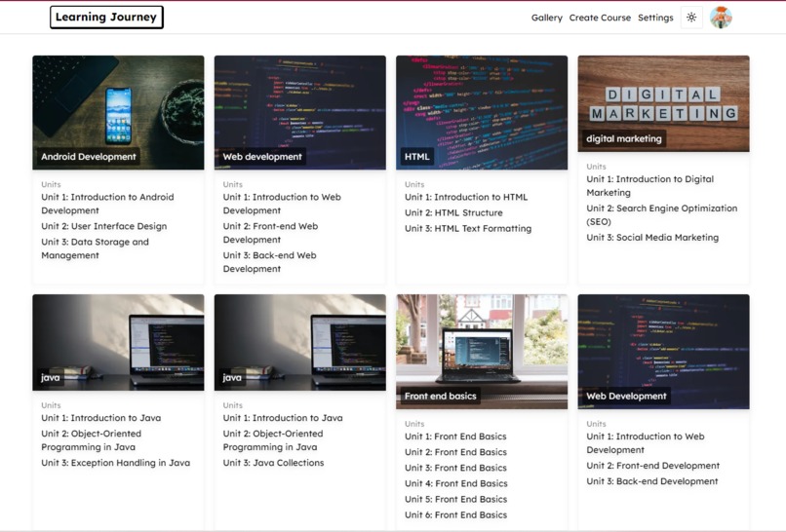Open Unit 3: Social Media Marketing

[x=652, y=238]
